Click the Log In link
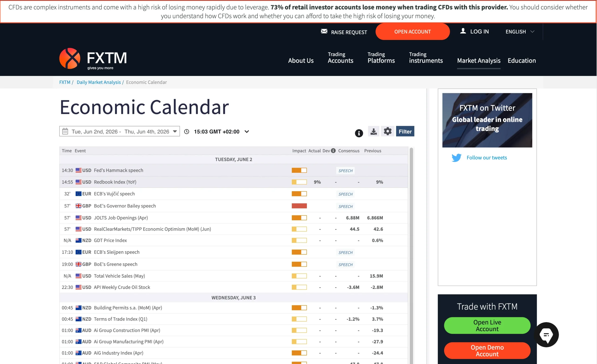The width and height of the screenshot is (597, 364). (479, 31)
